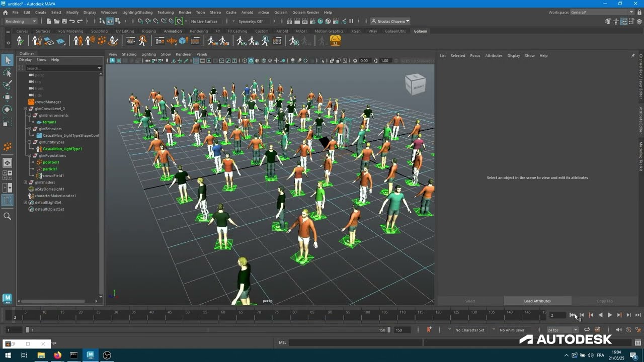This screenshot has height=362, width=644.
Task: Open the Golaem menu in menu bar
Action: 281,12
